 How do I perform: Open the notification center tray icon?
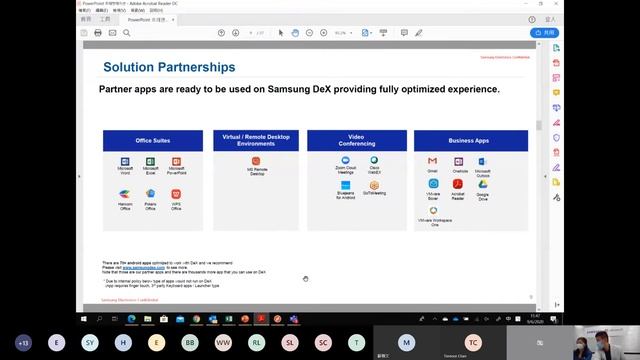[554, 319]
